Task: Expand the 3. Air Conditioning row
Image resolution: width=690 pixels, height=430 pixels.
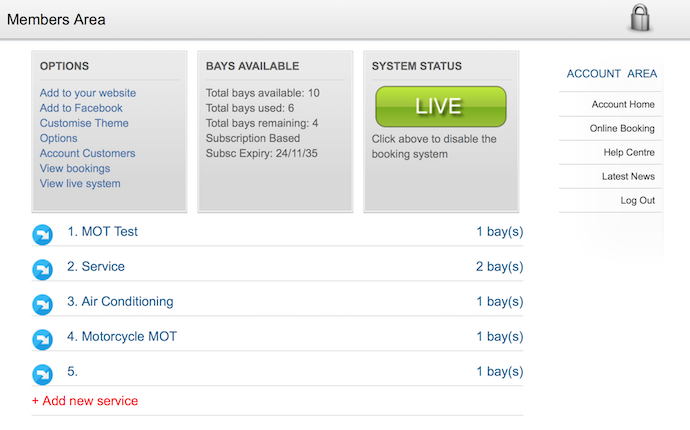Action: pos(120,302)
